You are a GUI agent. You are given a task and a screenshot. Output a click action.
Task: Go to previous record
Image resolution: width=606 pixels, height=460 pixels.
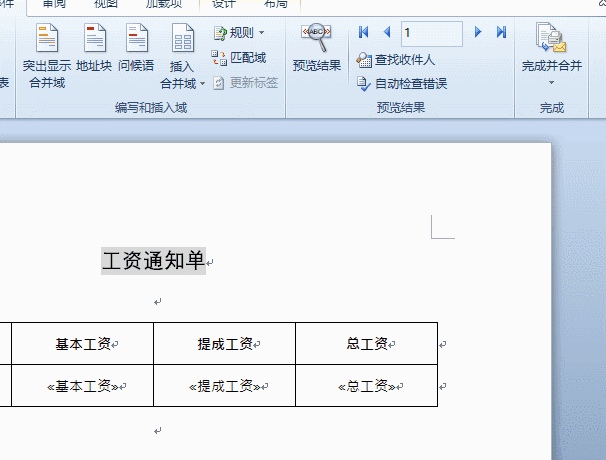coord(387,32)
